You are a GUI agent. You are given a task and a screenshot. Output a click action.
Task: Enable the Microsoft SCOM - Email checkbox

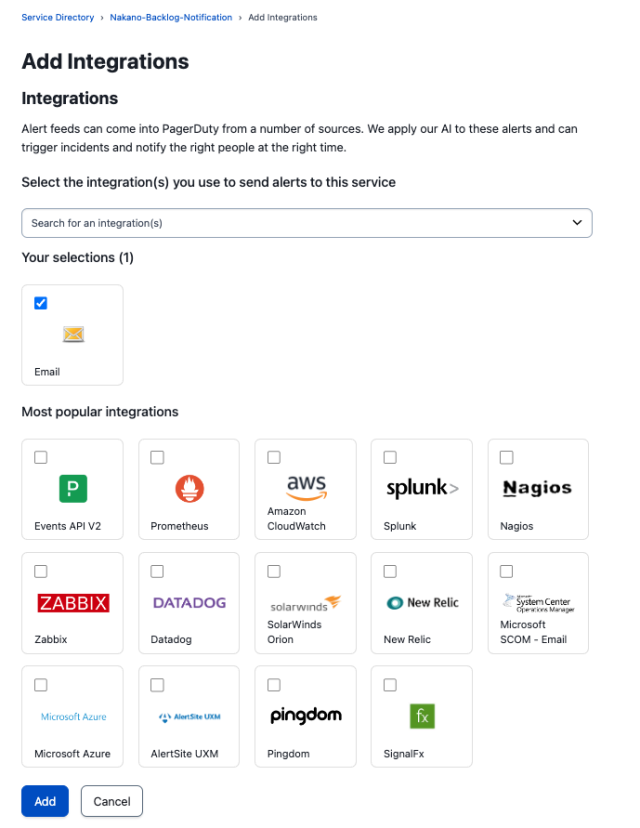coord(506,571)
